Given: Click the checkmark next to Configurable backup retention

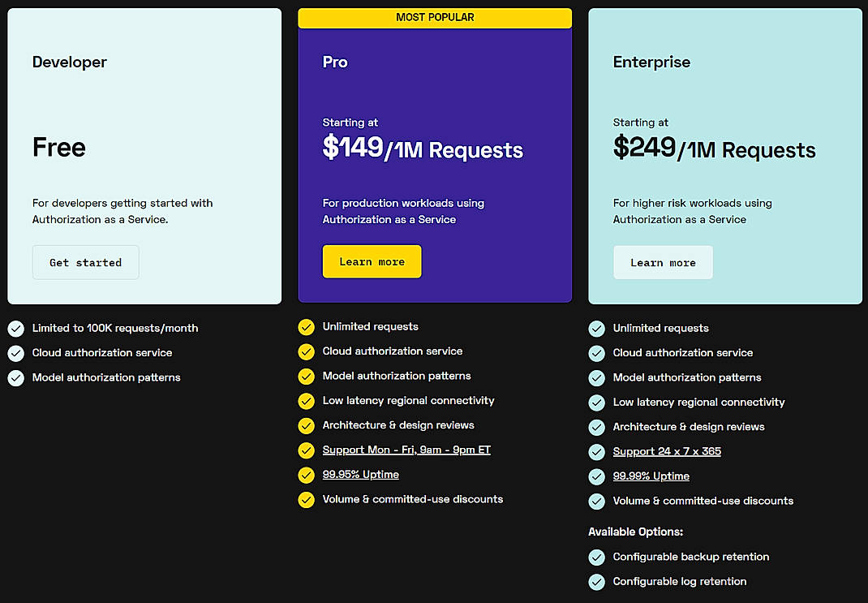Looking at the screenshot, I should 596,558.
